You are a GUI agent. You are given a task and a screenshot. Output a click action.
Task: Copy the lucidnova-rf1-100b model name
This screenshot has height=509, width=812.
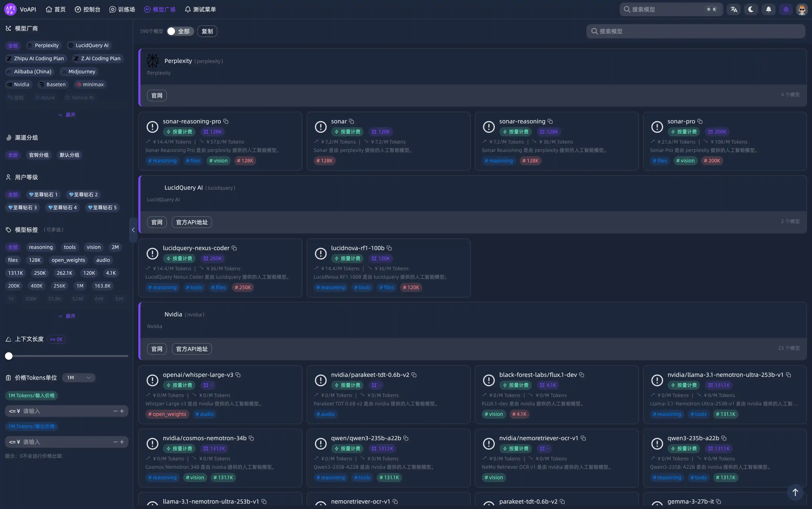tap(389, 248)
